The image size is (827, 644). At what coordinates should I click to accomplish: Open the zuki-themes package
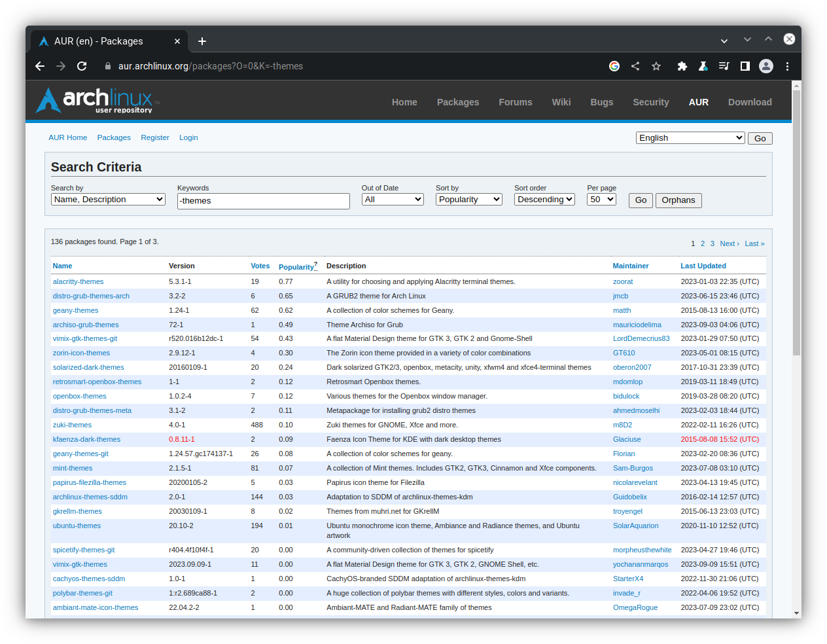72,425
